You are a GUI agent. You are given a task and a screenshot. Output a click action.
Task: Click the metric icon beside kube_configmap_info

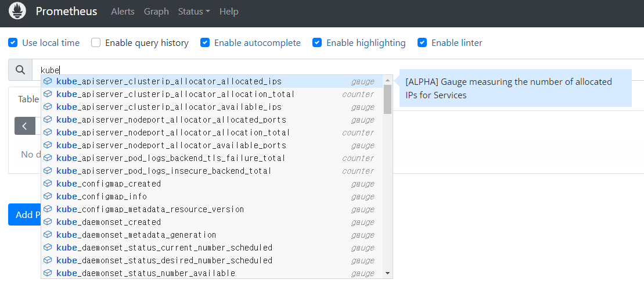tap(48, 196)
